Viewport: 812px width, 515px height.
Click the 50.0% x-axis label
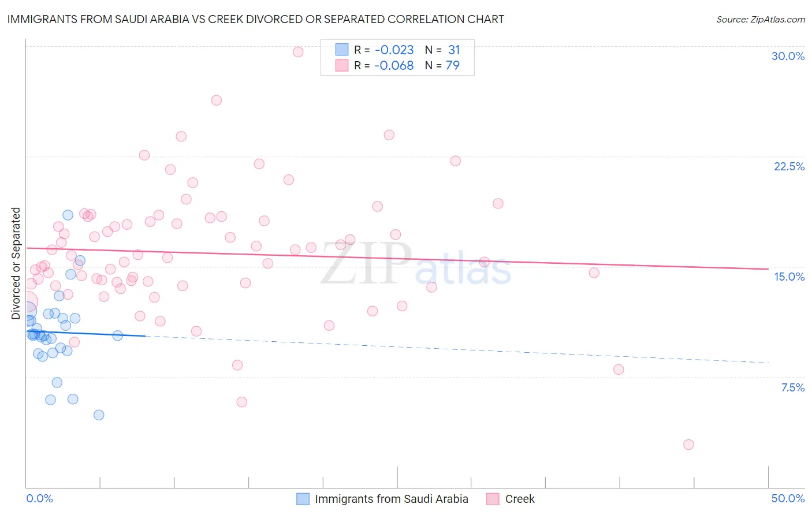pyautogui.click(x=788, y=498)
